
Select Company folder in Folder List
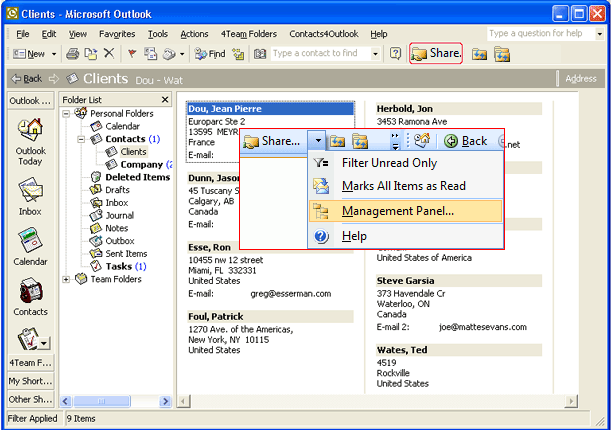pyautogui.click(x=141, y=164)
